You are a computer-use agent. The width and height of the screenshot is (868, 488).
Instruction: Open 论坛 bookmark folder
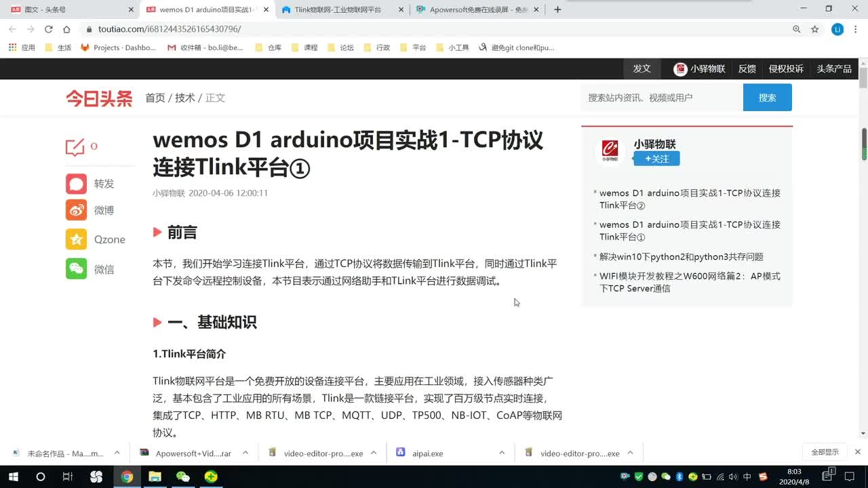340,47
